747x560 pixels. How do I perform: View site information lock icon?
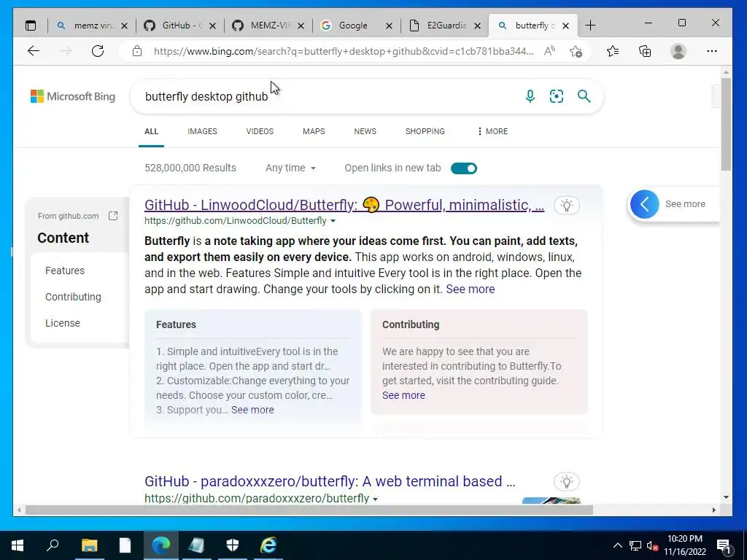coord(137,51)
